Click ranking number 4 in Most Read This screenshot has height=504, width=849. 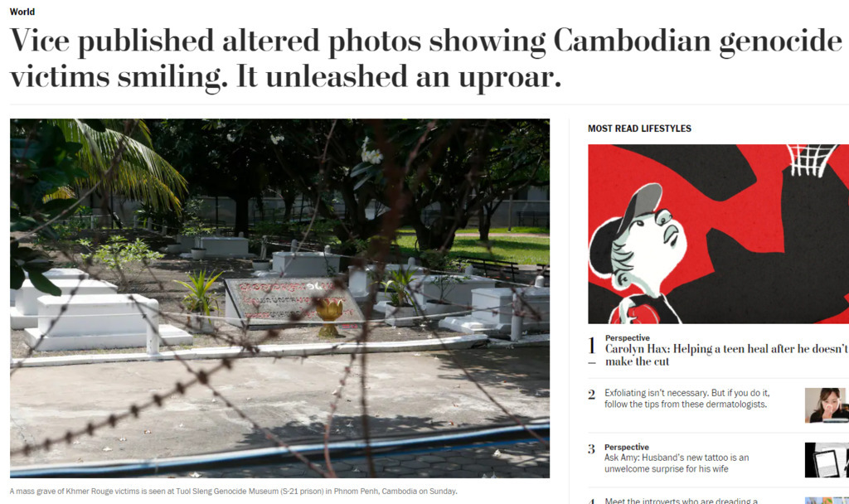592,502
